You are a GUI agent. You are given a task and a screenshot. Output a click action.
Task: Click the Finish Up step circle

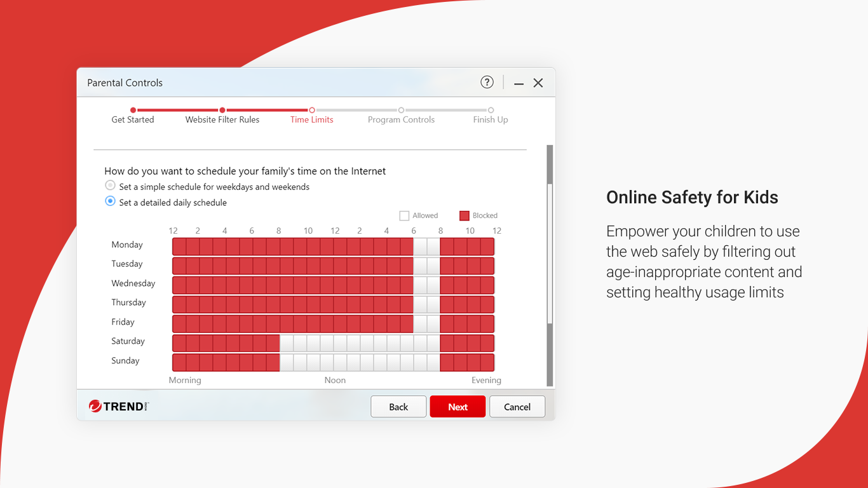click(490, 109)
